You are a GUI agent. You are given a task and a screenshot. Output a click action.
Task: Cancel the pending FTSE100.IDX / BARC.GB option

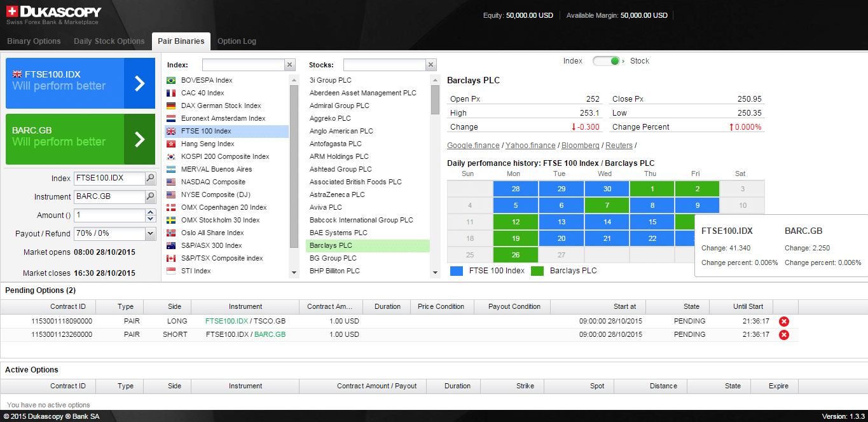point(783,335)
